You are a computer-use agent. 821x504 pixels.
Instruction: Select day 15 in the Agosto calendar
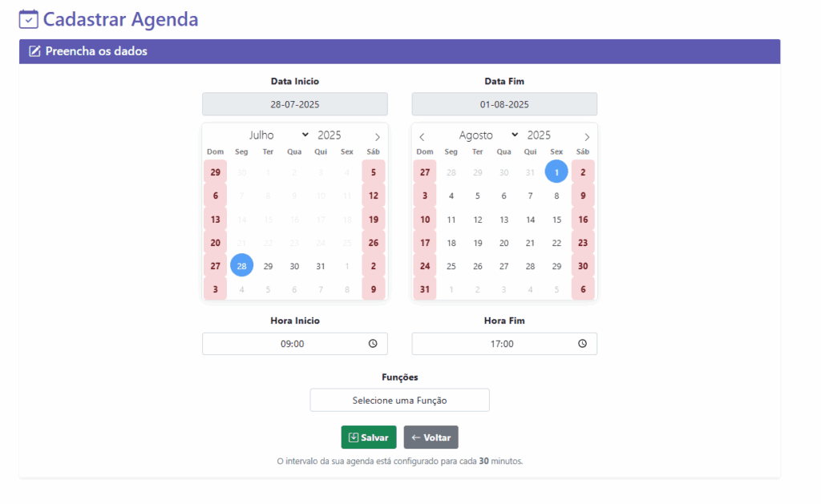[556, 220]
